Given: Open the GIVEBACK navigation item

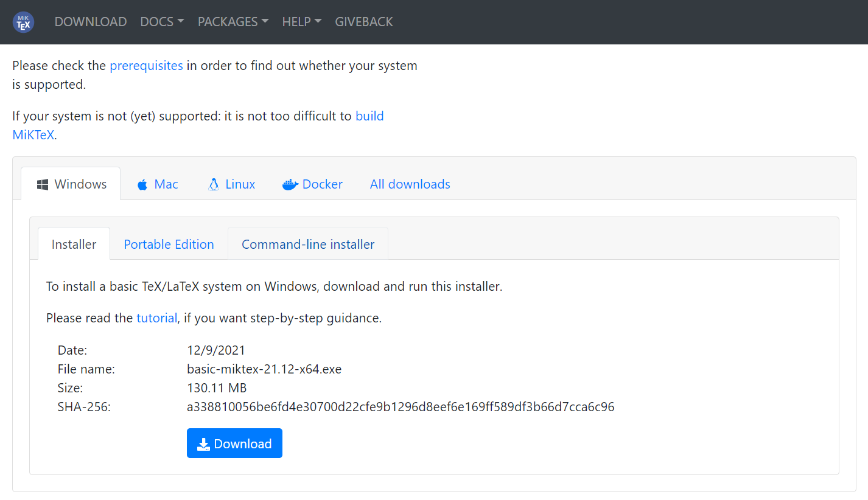Looking at the screenshot, I should pyautogui.click(x=364, y=22).
